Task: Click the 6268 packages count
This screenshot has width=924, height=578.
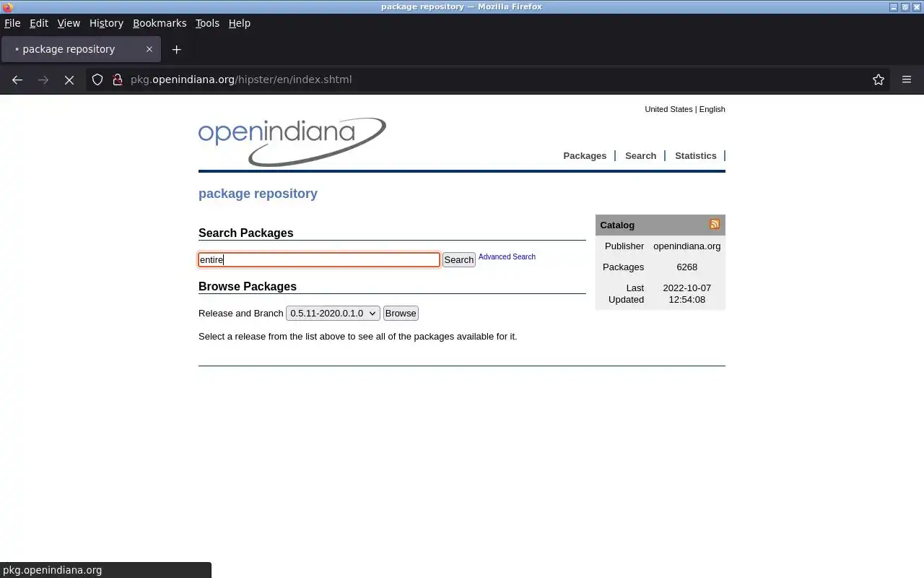Action: 687,267
